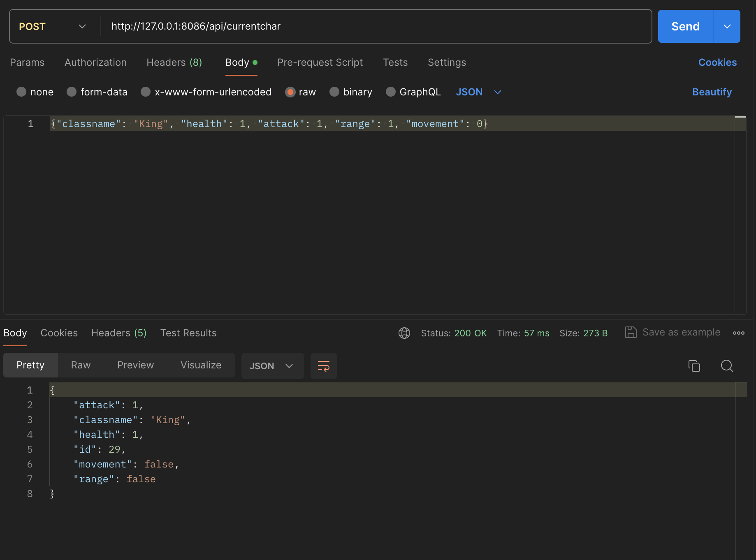
Task: Click the "movement": false response line
Action: [126, 464]
